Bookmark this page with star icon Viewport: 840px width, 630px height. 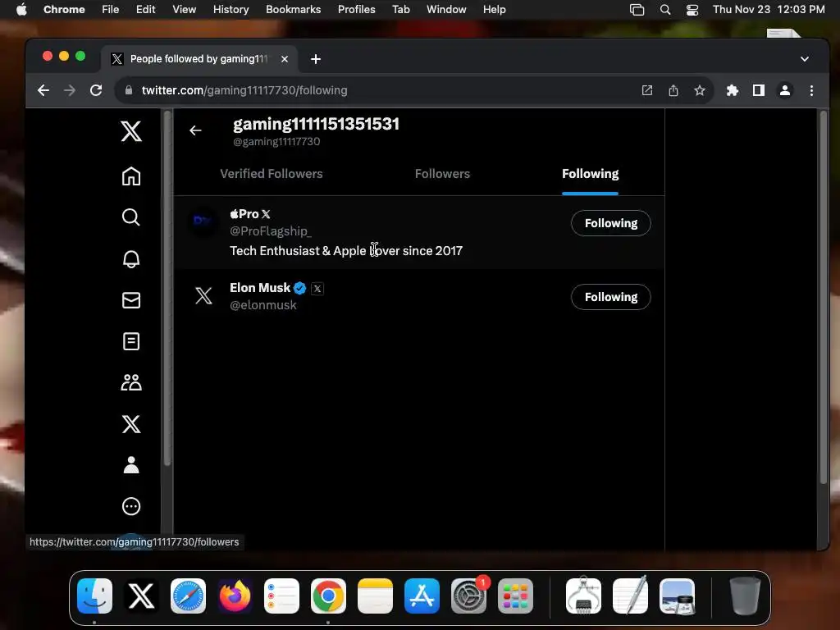pos(700,90)
